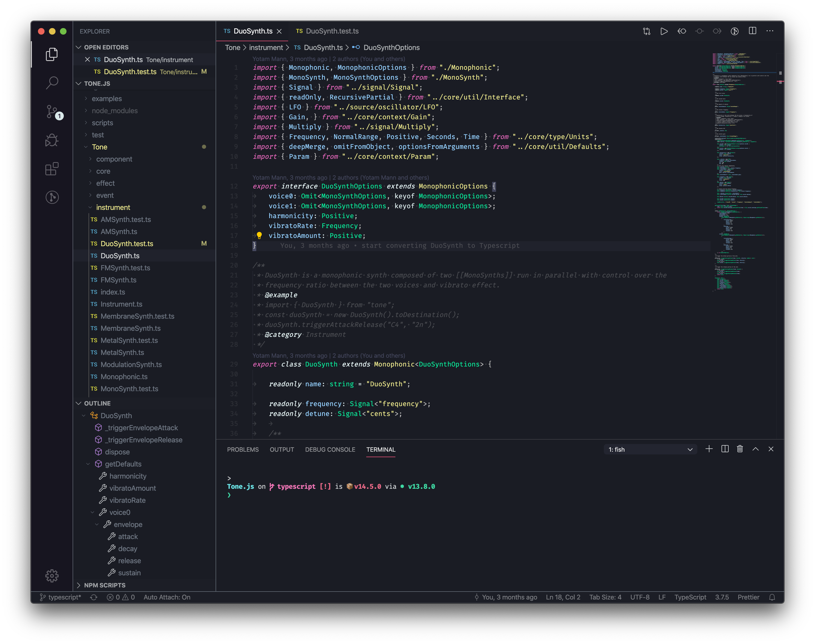
Task: Toggle Auto Attach in status bar
Action: coord(167,597)
